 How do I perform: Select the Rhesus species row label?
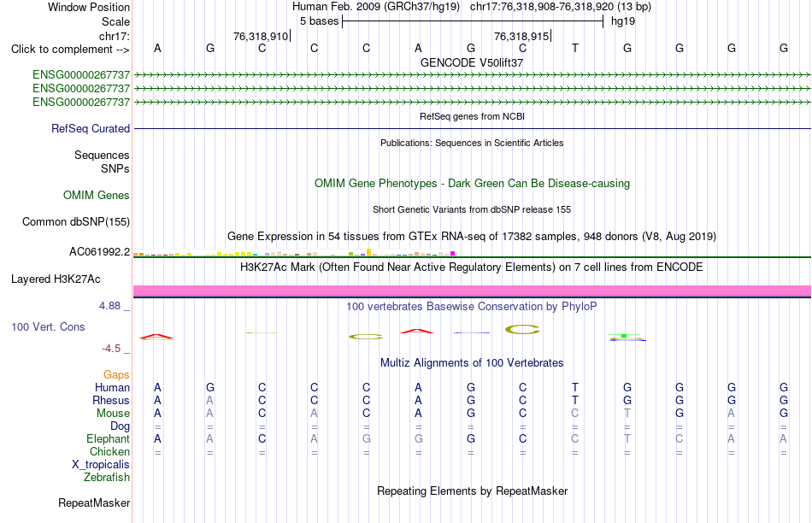111,400
